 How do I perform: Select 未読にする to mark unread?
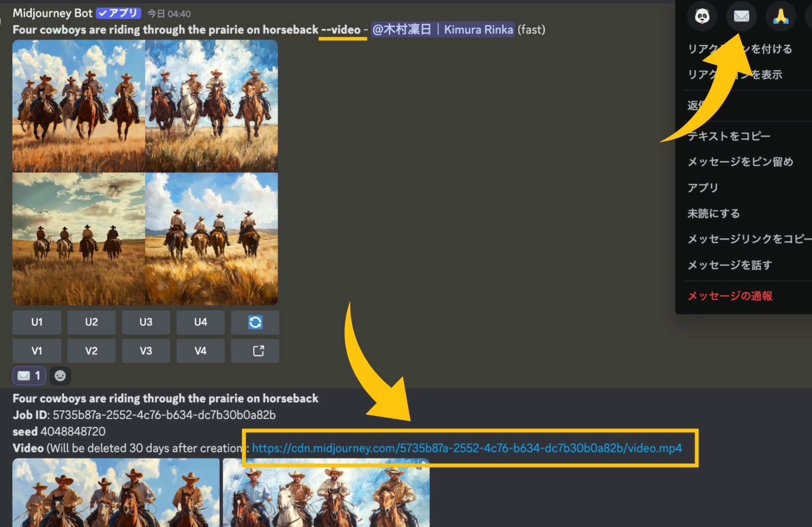(714, 214)
